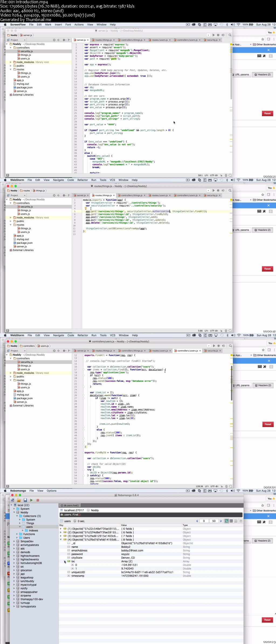The image size is (276, 644).
Task: Click the keyboard icon beside the server.js window
Action: coord(259,56)
